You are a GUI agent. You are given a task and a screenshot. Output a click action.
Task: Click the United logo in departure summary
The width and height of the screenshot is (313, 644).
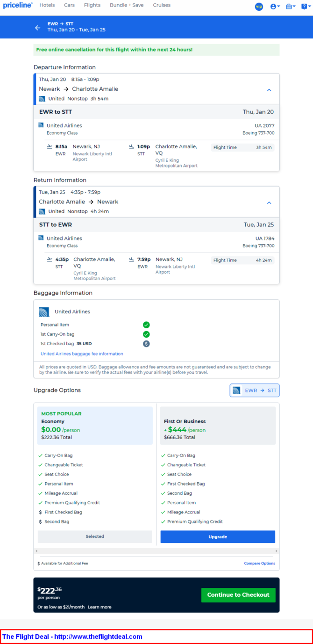pos(42,99)
